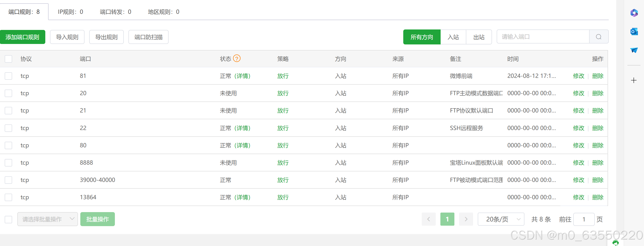Open Microsoft 365 Copilot sidebar icon
The width and height of the screenshot is (644, 246).
tap(634, 13)
